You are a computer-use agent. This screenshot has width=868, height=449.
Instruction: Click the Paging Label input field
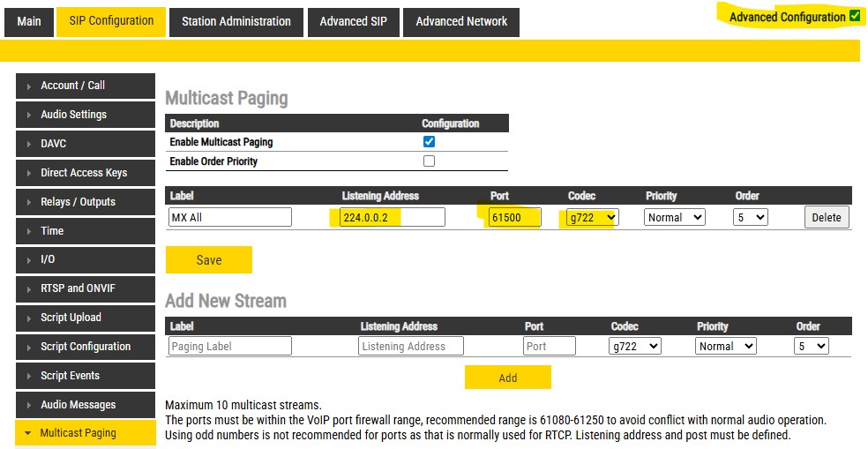(229, 347)
